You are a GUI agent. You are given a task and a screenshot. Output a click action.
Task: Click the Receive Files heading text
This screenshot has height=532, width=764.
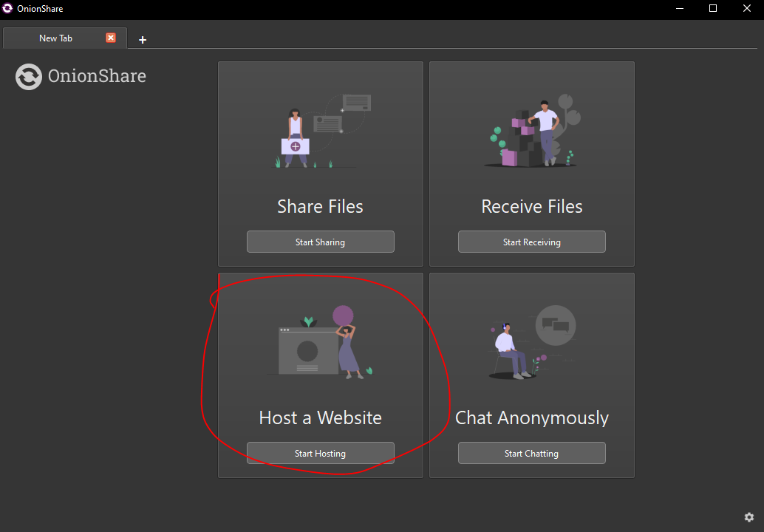coord(531,206)
